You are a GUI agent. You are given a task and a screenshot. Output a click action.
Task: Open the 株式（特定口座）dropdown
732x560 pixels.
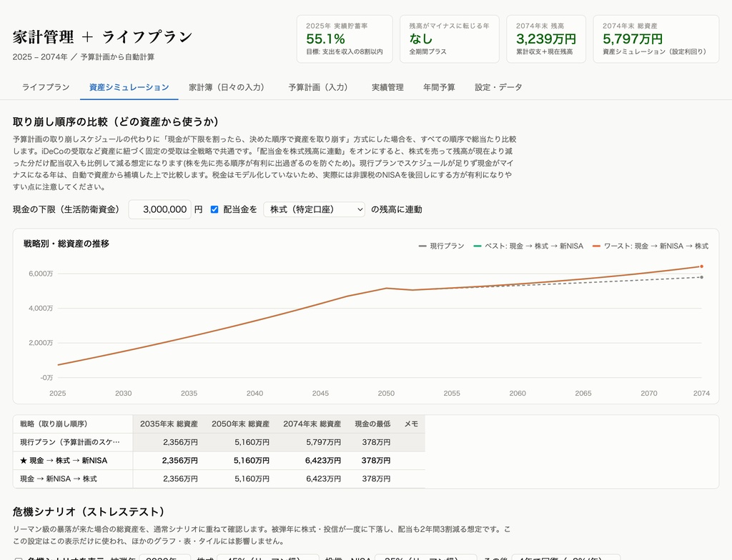click(x=315, y=209)
